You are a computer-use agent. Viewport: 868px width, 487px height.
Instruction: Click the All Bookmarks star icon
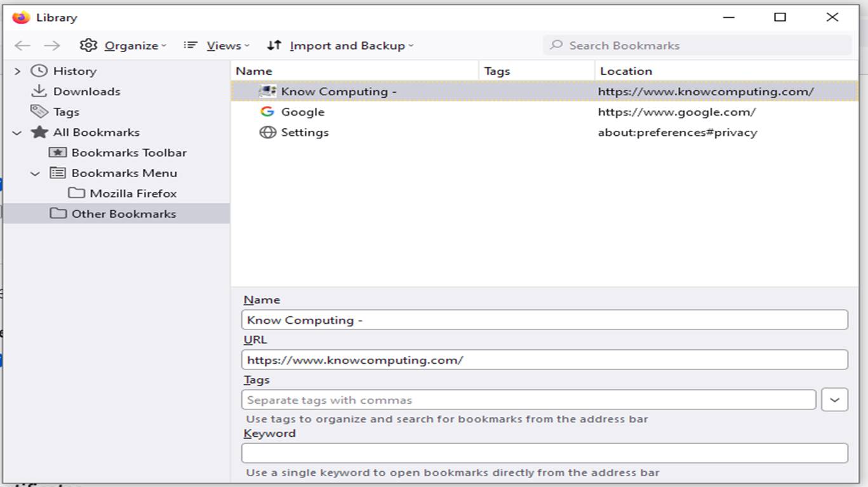[x=39, y=132]
